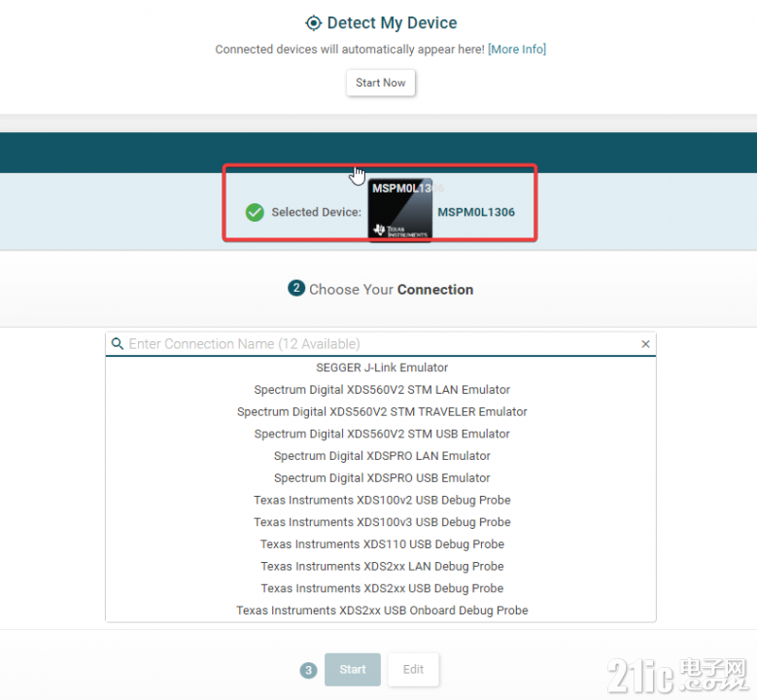Click the Detect My Device target icon
The height and width of the screenshot is (700, 757).
coord(313,23)
